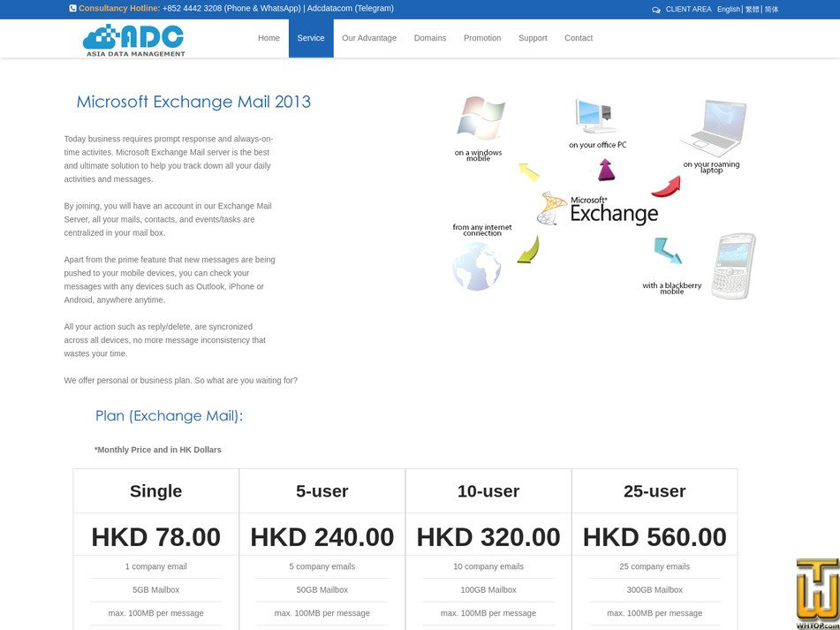This screenshot has height=630, width=840.
Task: Click the Microsoft Exchange Mail 2013 heading
Action: tap(193, 102)
